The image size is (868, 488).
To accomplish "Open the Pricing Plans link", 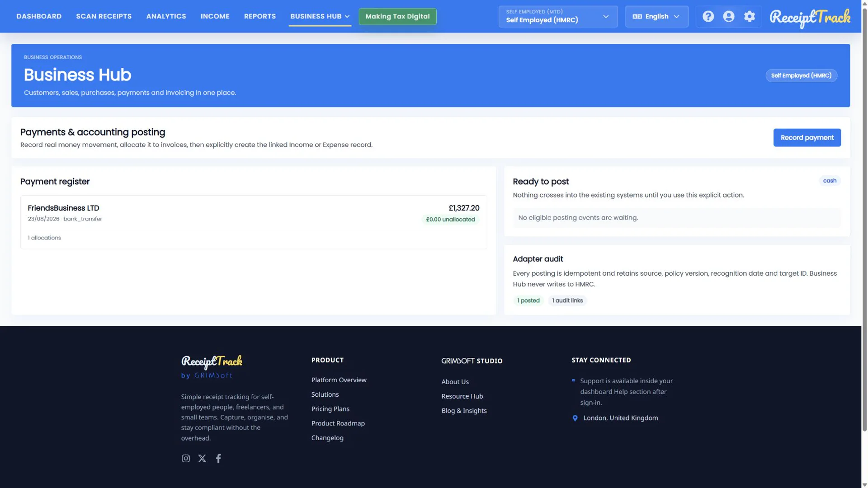I will pyautogui.click(x=330, y=409).
